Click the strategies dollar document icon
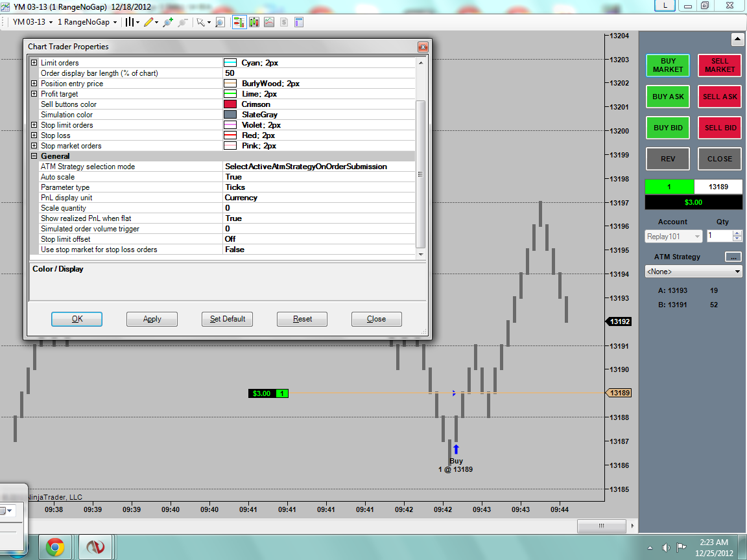This screenshot has width=747, height=560. 284,22
